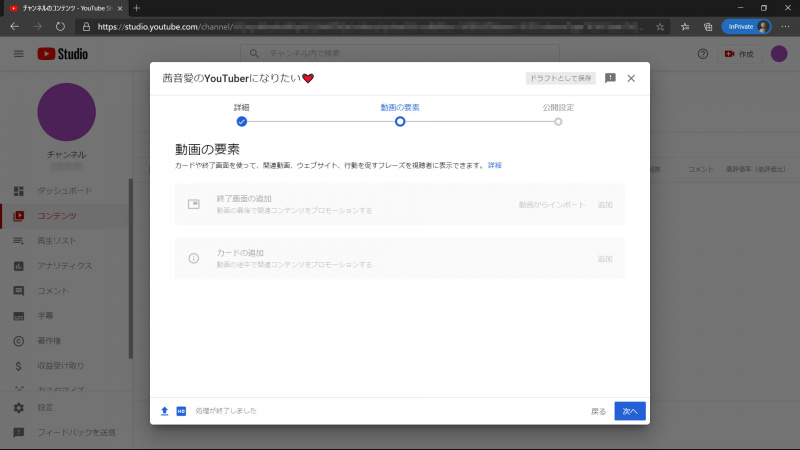This screenshot has height=450, width=800.
Task: Click the 次へ next button
Action: point(630,411)
